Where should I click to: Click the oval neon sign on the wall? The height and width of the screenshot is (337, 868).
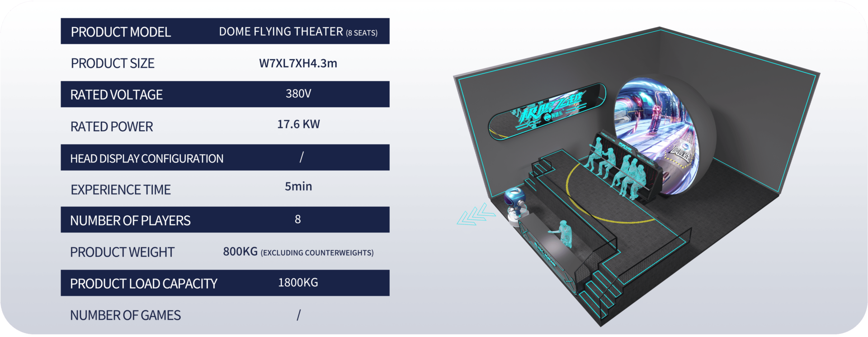(547, 110)
